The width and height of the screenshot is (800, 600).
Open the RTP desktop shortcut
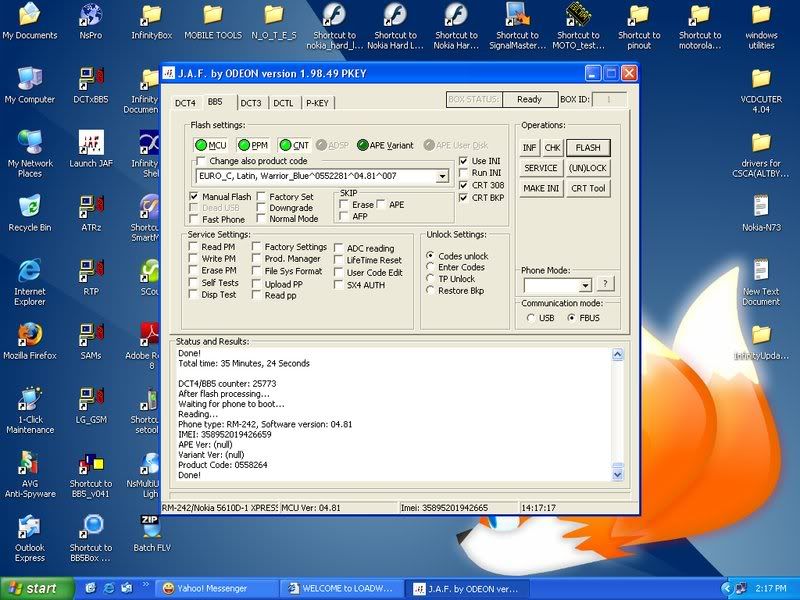point(91,277)
